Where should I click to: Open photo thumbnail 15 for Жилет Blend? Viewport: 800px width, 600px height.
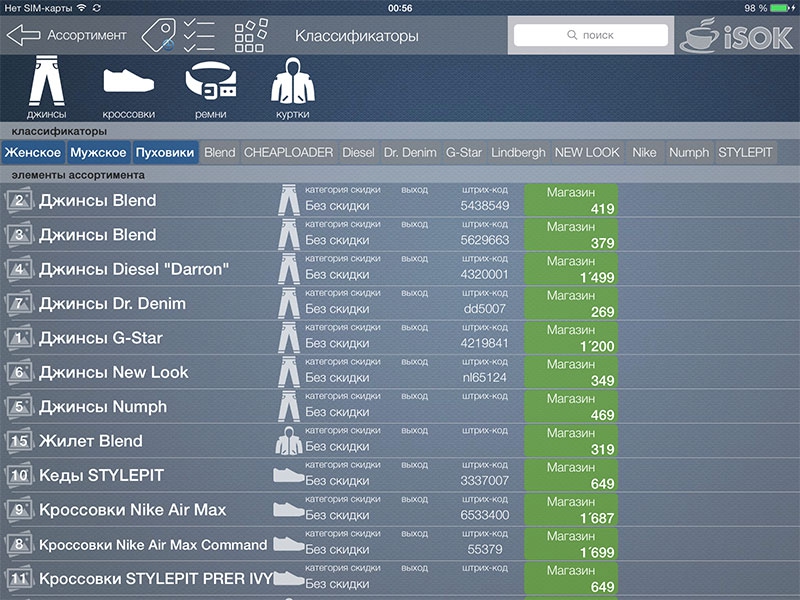point(19,441)
